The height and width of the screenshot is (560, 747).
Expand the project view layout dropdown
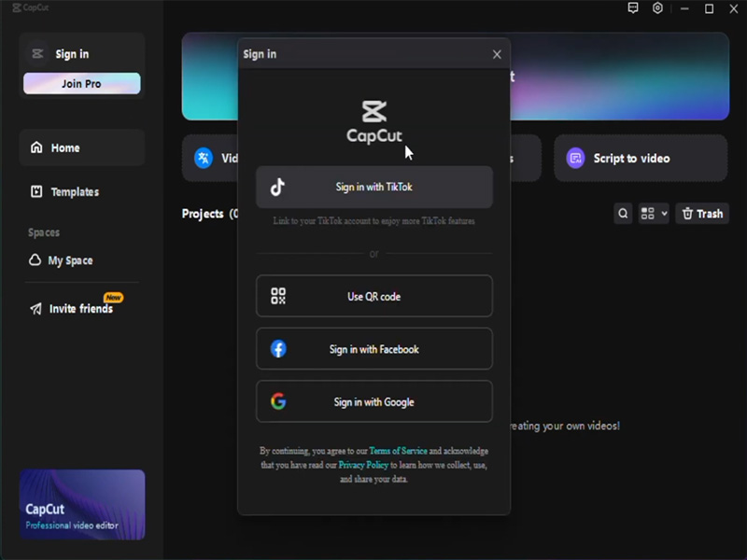point(653,213)
